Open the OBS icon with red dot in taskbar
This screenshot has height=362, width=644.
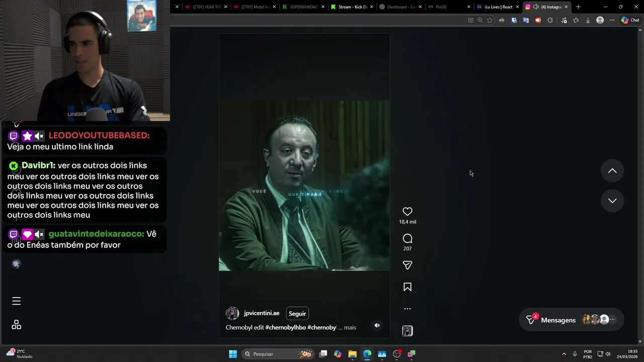[x=397, y=354]
